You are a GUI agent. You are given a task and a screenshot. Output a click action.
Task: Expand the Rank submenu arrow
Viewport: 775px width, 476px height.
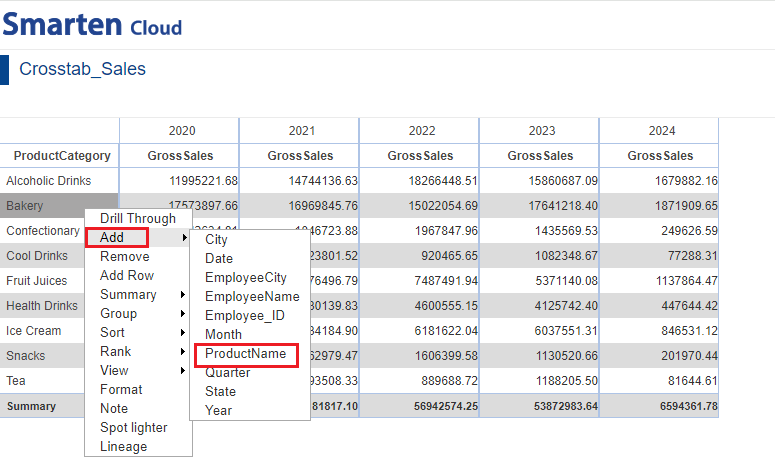(183, 351)
